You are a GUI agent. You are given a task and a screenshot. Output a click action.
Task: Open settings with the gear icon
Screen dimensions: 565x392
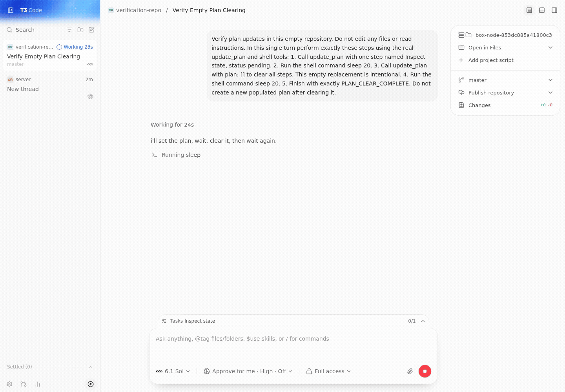click(x=9, y=384)
